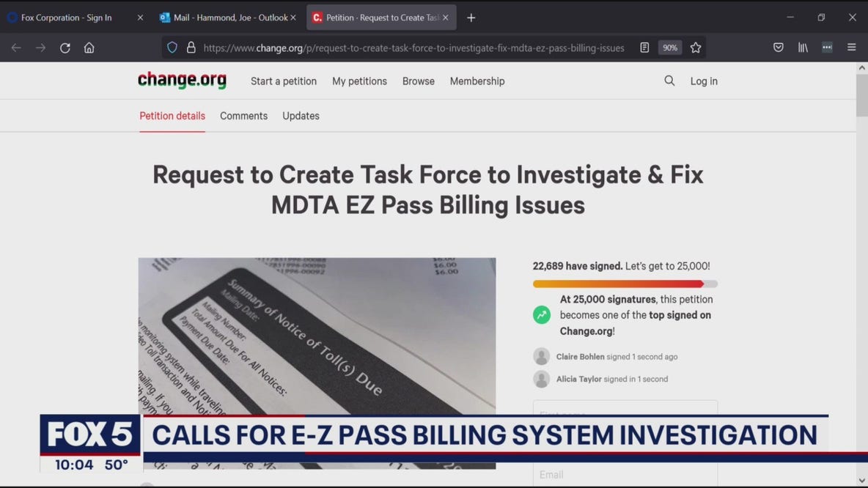This screenshot has width=868, height=488.
Task: Click the Email input field
Action: 625,474
